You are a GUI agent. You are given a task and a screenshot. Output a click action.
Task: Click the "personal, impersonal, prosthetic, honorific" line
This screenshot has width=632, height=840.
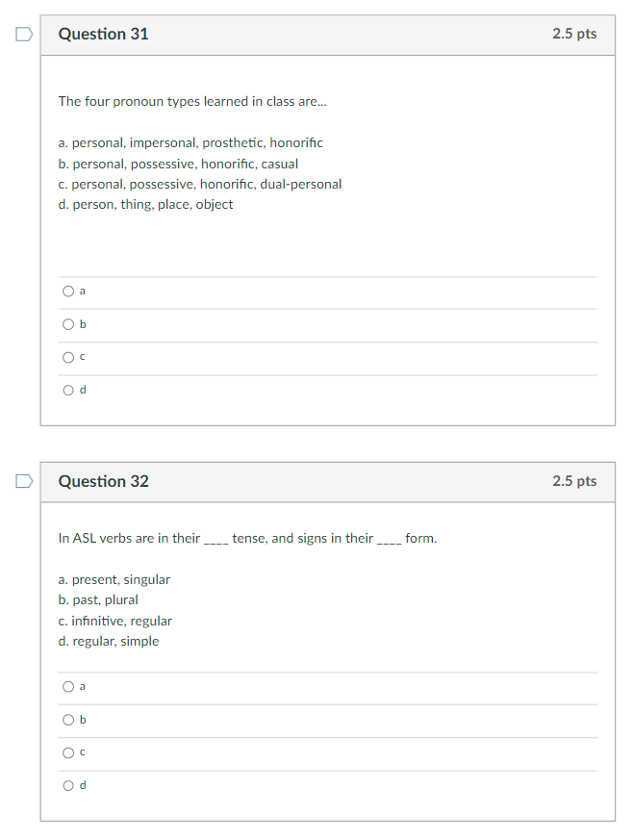[190, 142]
